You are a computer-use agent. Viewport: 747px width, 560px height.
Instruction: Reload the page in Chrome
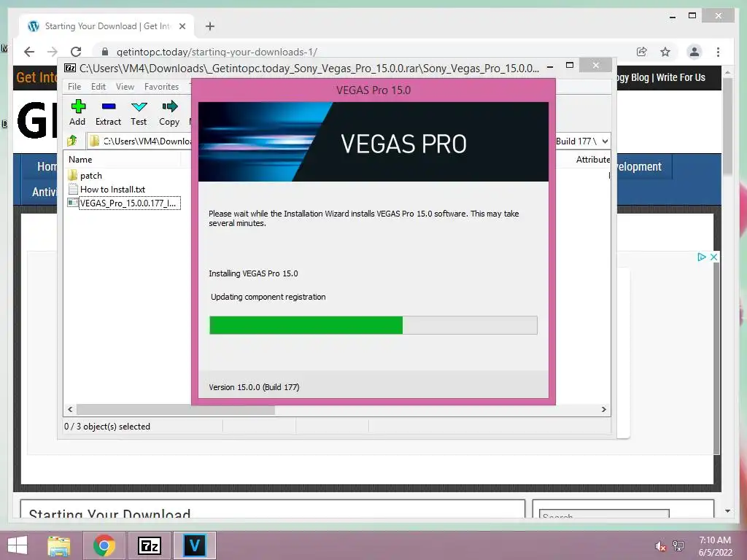coord(76,52)
